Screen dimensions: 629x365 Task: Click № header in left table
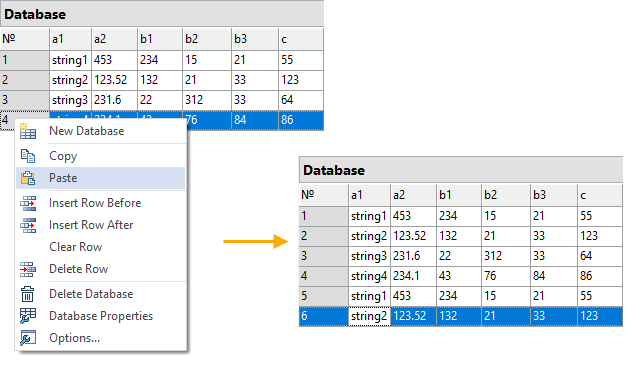coord(24,39)
